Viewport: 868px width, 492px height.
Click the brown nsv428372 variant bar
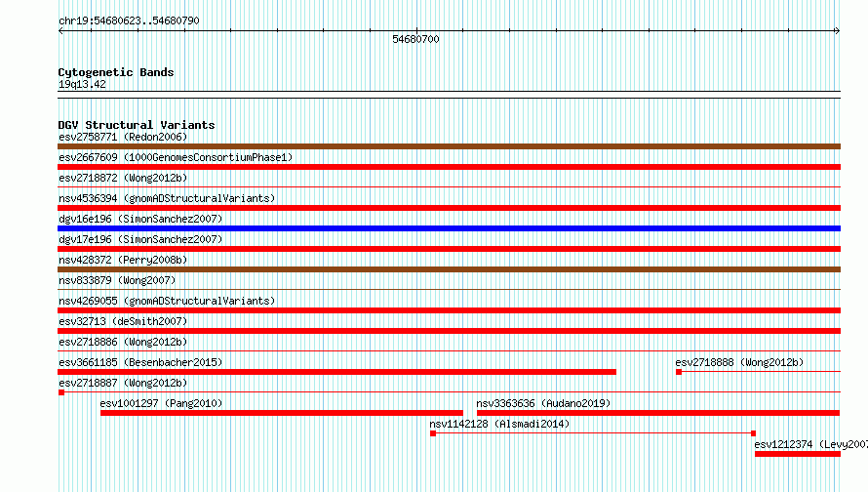449,269
